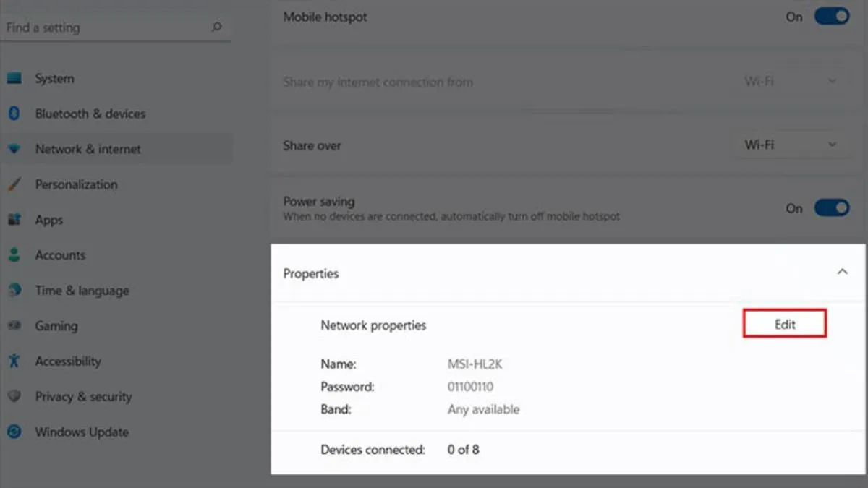Click the search magnifier icon
The height and width of the screenshot is (488, 868).
point(216,27)
